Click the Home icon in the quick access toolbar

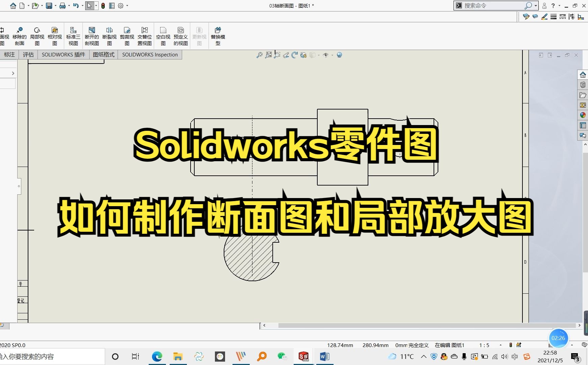point(13,6)
